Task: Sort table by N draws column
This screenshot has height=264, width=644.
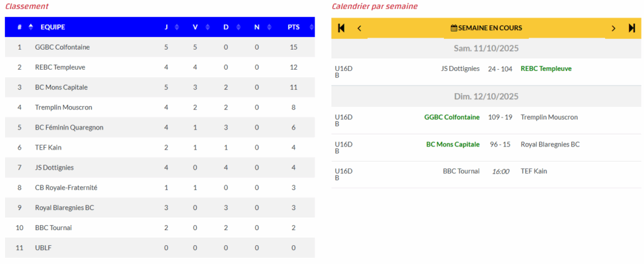Action: [x=257, y=27]
